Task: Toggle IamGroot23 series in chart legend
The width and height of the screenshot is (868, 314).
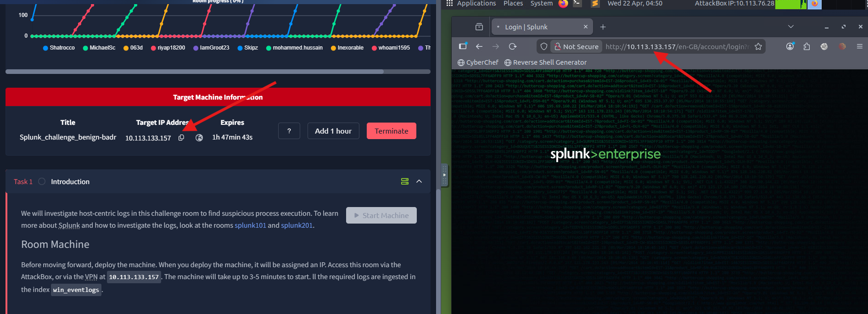Action: pos(211,48)
